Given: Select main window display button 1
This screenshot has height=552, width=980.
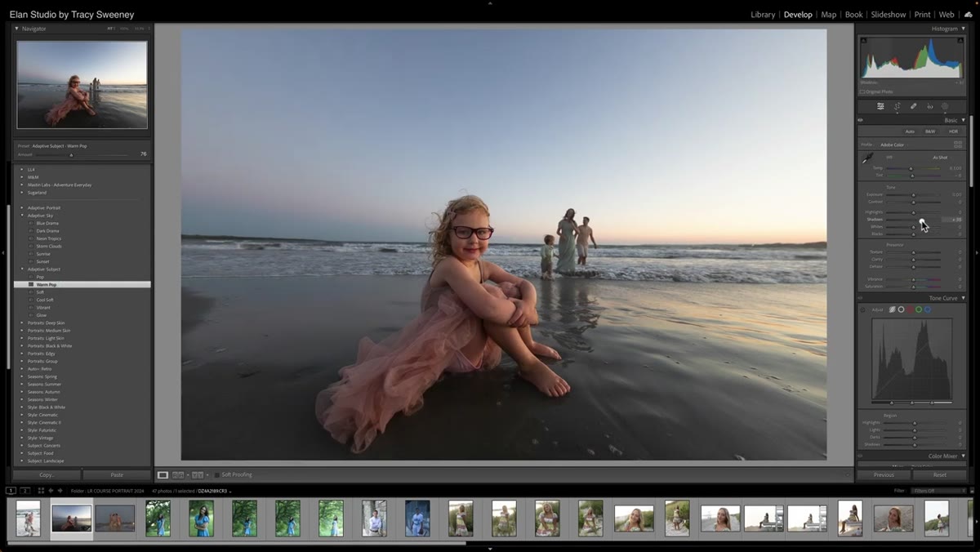Looking at the screenshot, I should pos(11,491).
